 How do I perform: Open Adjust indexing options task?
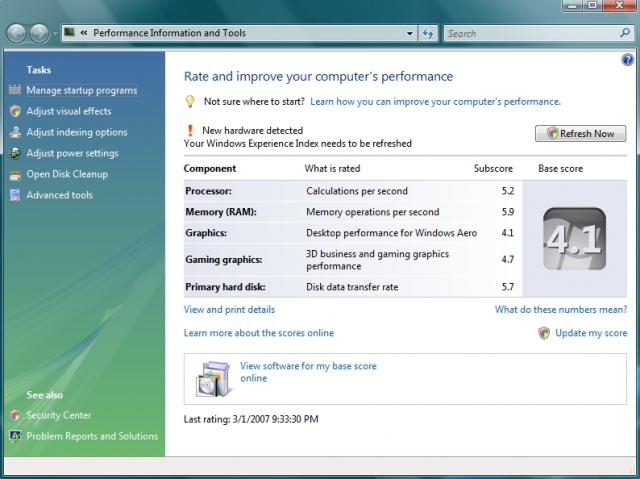[x=77, y=132]
